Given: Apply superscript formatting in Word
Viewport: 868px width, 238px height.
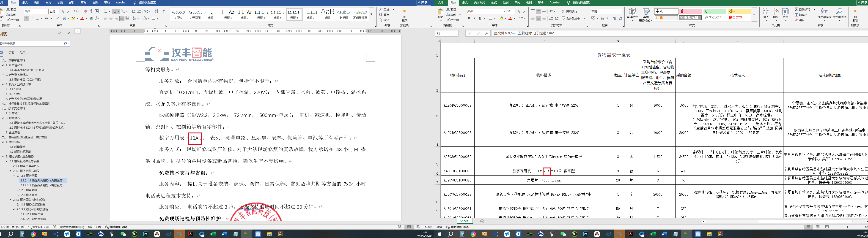Looking at the screenshot, I should [x=57, y=19].
